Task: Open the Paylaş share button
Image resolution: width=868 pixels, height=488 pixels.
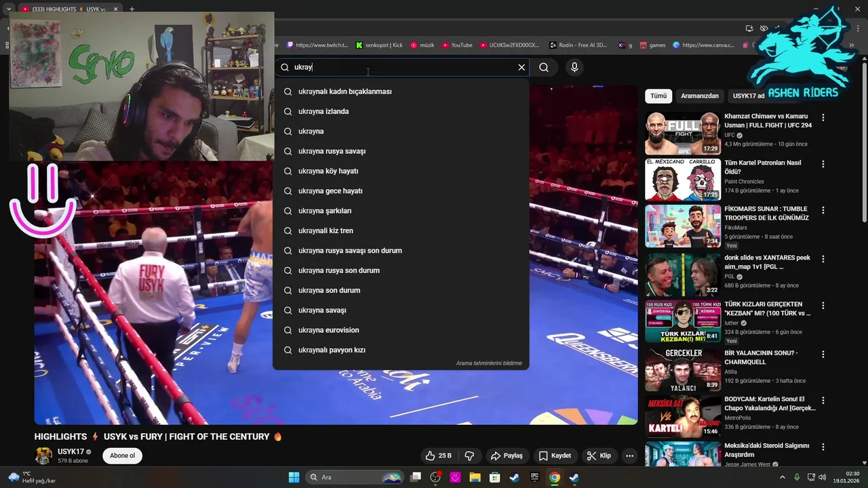Action: coord(507,455)
